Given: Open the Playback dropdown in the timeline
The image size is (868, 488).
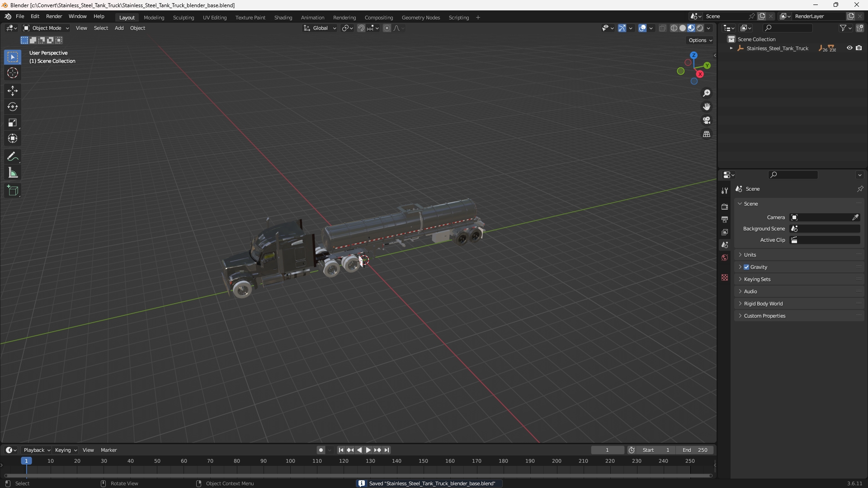Looking at the screenshot, I should click(37, 450).
